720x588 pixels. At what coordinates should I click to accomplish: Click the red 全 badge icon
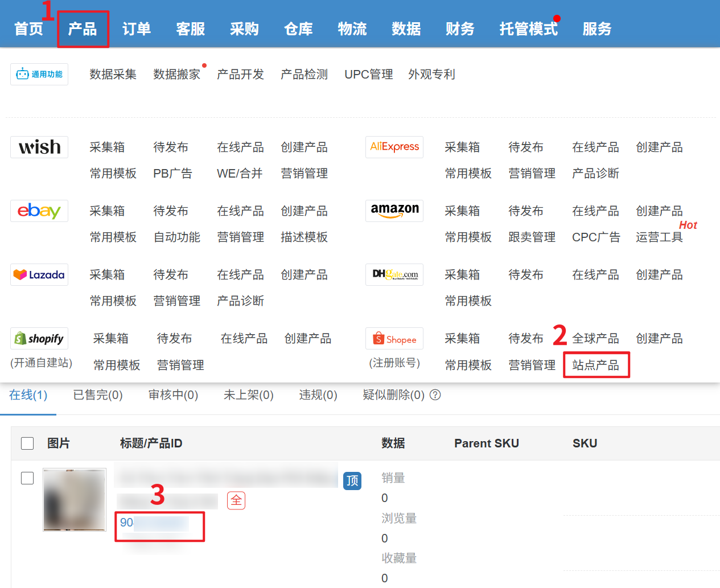[236, 500]
